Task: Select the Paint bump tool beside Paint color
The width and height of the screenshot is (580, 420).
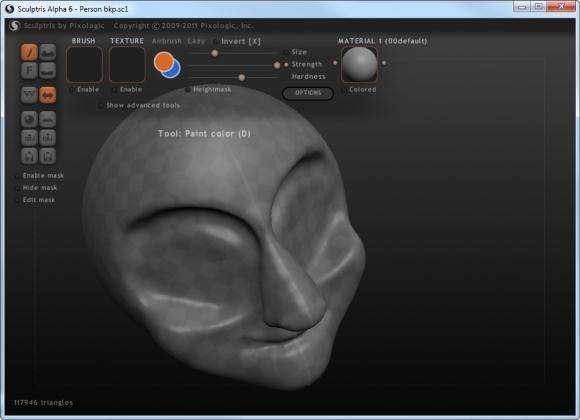Action: [47, 52]
